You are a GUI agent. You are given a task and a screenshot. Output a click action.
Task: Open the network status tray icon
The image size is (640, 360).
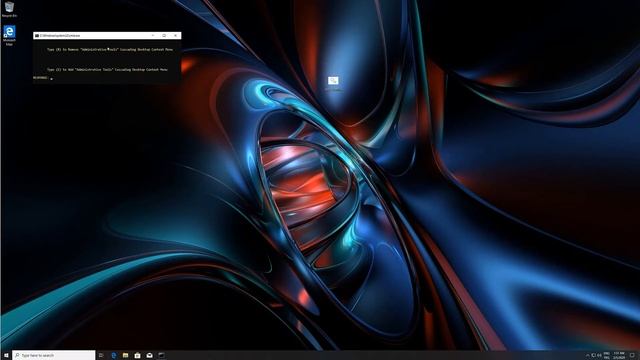point(594,356)
